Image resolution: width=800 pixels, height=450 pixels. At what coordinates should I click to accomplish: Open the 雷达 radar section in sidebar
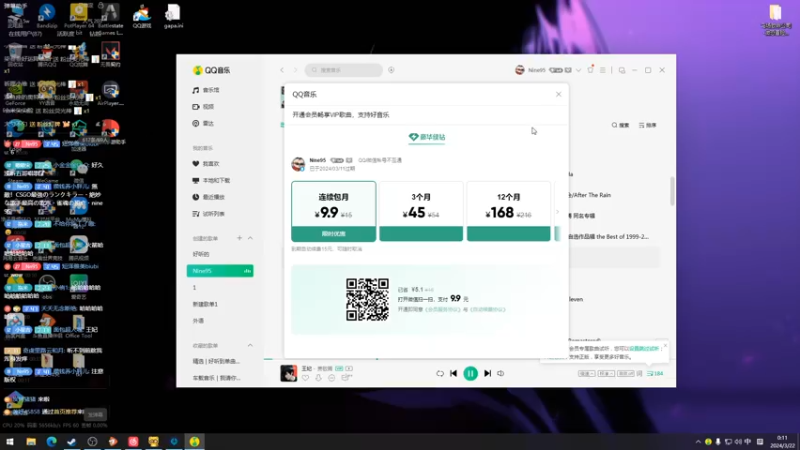[x=203, y=123]
